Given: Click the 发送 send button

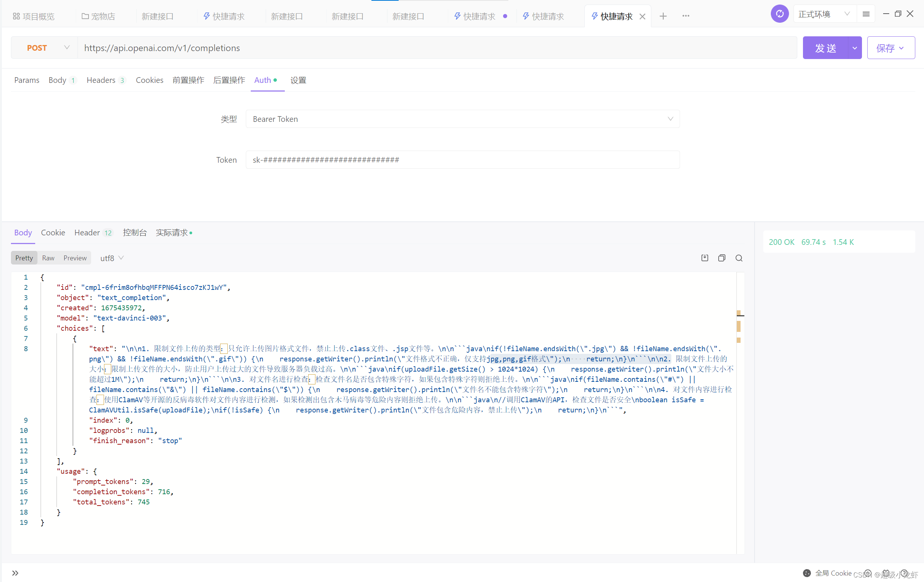Looking at the screenshot, I should tap(825, 48).
